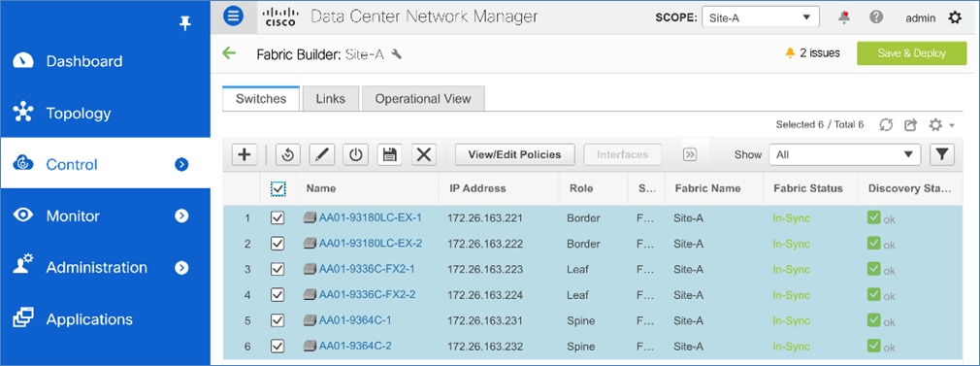
Task: Expand the Administration submenu chevron
Action: pos(181,268)
